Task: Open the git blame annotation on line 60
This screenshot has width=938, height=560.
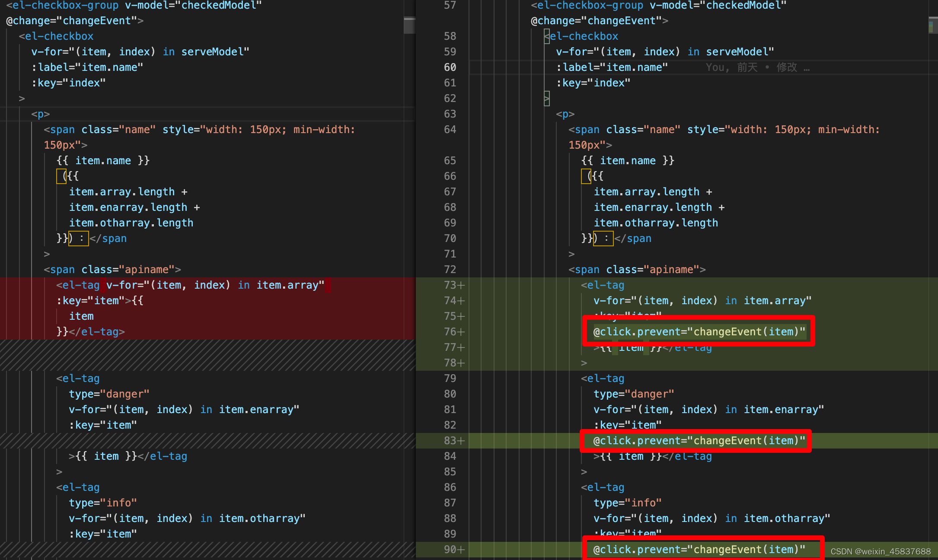Action: tap(757, 67)
